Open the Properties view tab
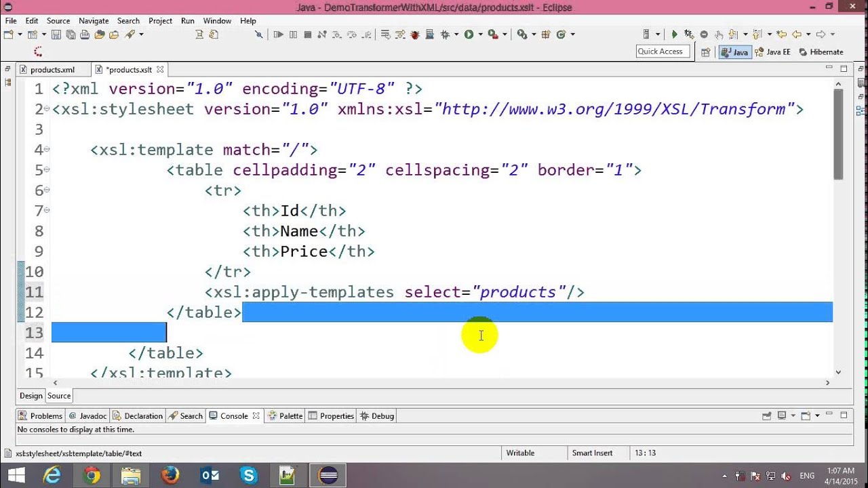Image resolution: width=868 pixels, height=488 pixels. 331,415
